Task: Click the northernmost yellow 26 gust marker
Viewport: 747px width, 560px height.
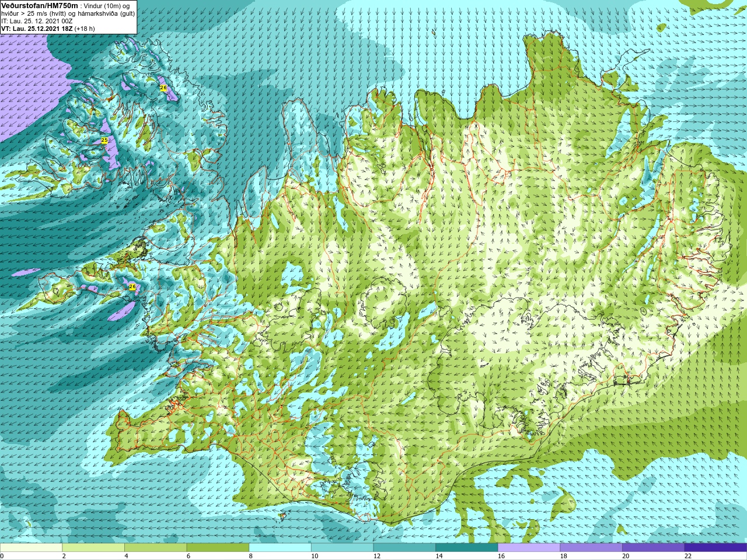Action: pyautogui.click(x=163, y=87)
